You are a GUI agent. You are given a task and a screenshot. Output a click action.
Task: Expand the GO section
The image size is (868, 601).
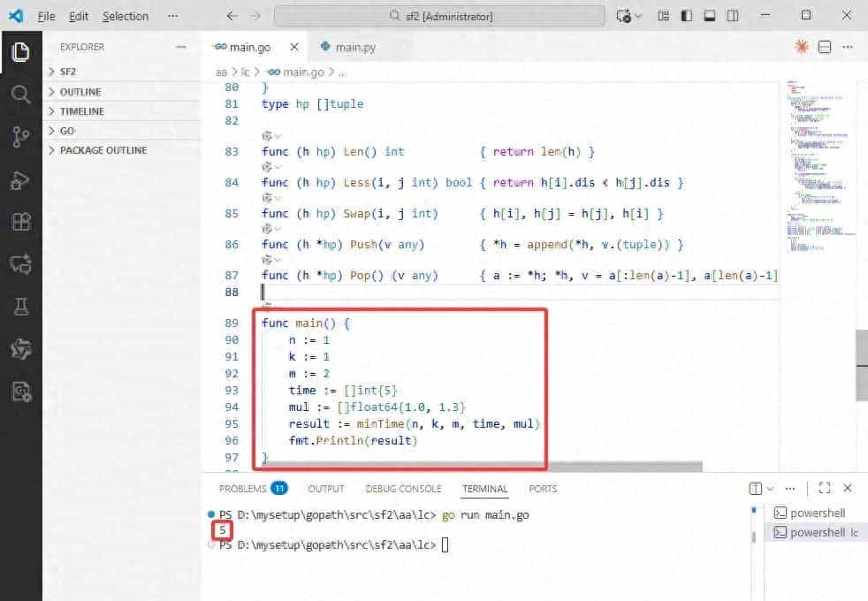[x=122, y=131]
